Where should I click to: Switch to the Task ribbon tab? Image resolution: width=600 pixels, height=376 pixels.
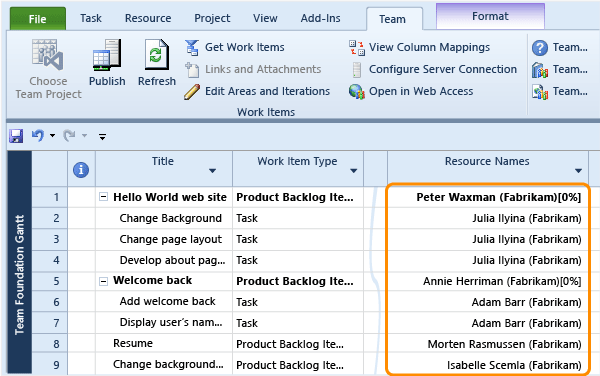tap(91, 18)
